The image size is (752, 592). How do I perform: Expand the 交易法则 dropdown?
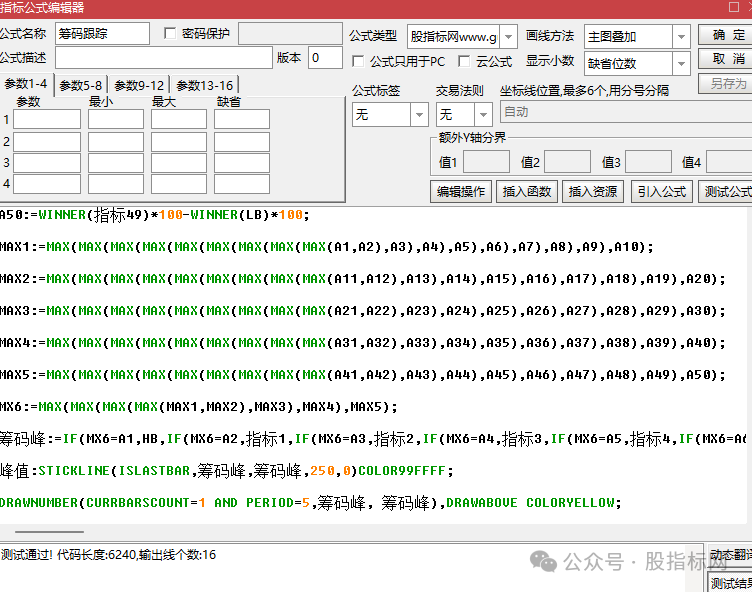tap(483, 115)
